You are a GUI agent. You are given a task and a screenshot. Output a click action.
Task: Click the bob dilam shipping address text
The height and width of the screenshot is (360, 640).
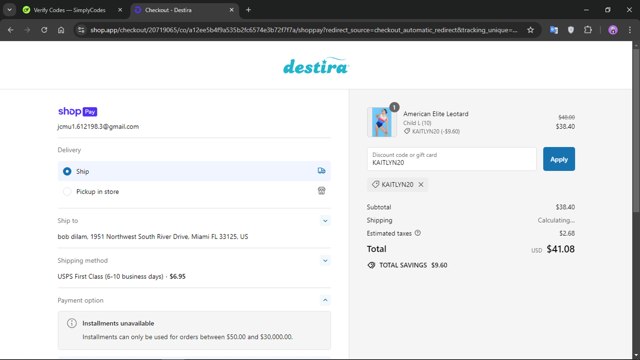tap(153, 236)
